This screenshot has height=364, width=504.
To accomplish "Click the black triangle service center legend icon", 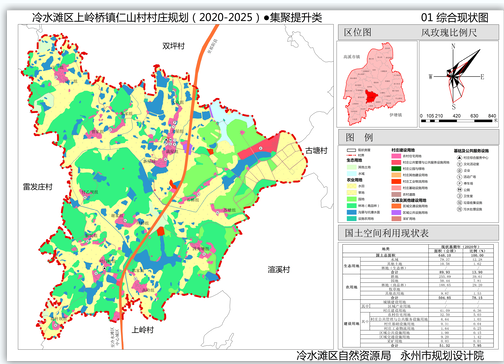I will [x=459, y=158].
